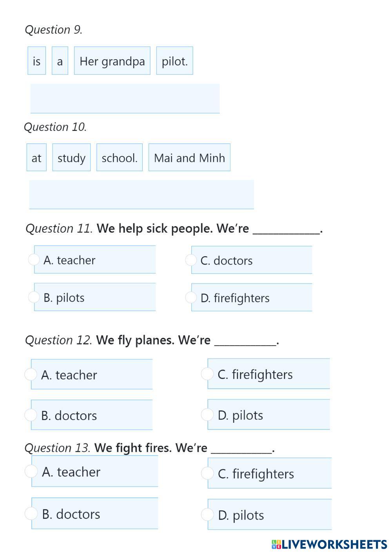
Task: Select 'A. teacher' for Question 13
Action: pyautogui.click(x=31, y=471)
